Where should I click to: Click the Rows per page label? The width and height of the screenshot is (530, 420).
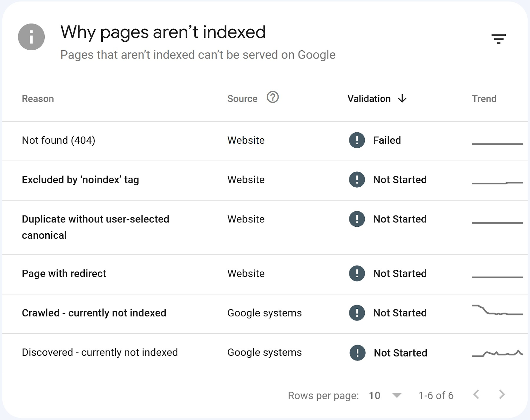pos(323,396)
